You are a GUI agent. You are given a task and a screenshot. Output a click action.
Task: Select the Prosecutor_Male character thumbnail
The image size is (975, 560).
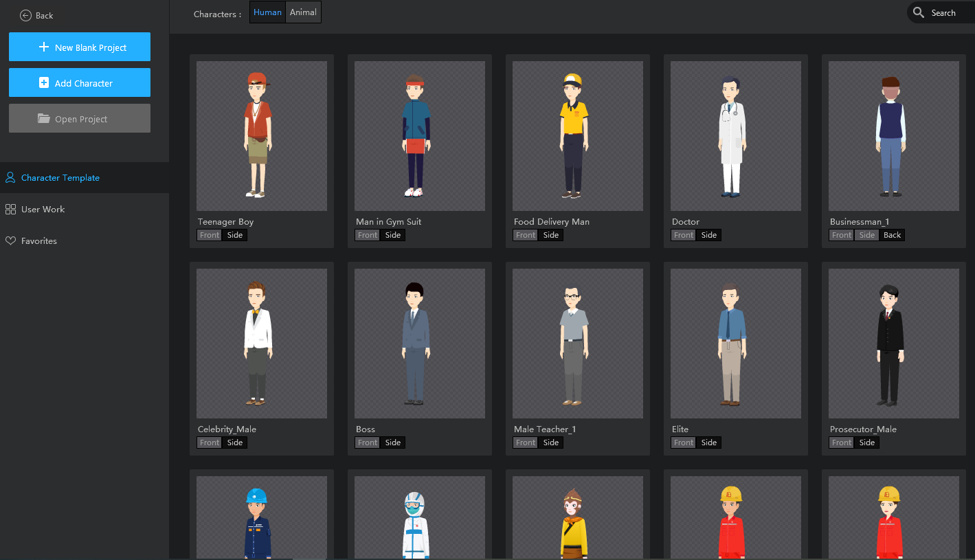(894, 344)
